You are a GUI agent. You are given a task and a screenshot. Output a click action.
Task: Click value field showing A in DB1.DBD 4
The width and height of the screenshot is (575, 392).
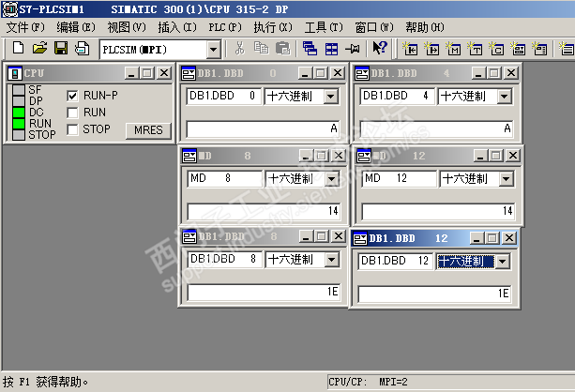point(436,129)
